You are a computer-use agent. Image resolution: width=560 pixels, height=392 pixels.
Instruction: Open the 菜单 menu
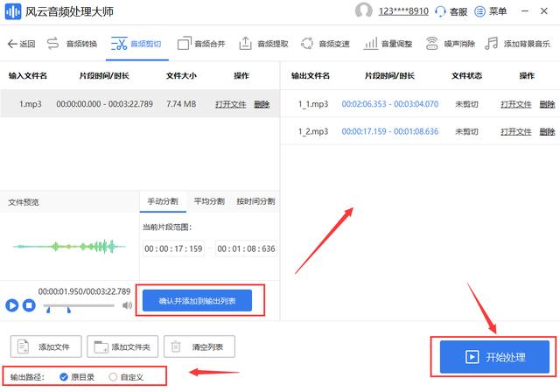(490, 11)
